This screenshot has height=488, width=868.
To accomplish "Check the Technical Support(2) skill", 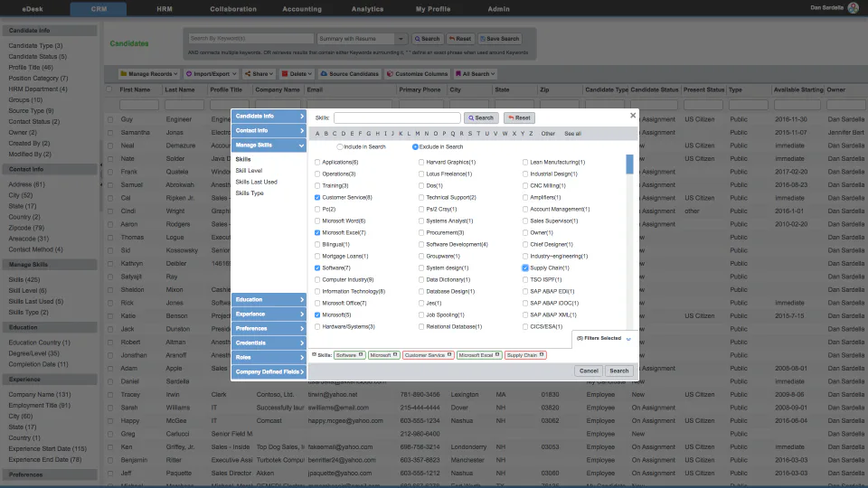I will [x=421, y=198].
